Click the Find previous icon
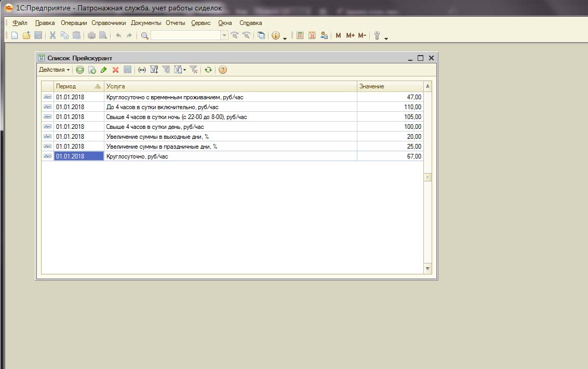This screenshot has height=369, width=588. (x=246, y=36)
